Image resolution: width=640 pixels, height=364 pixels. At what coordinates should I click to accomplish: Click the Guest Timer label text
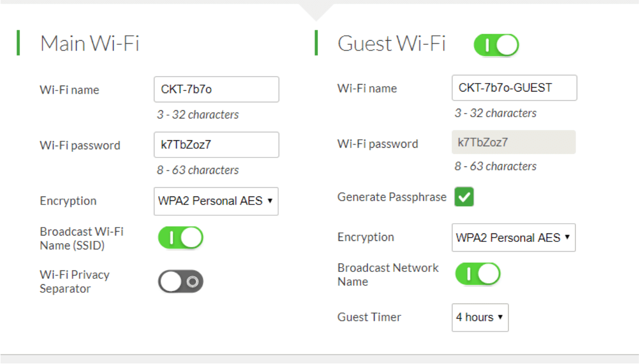point(369,317)
